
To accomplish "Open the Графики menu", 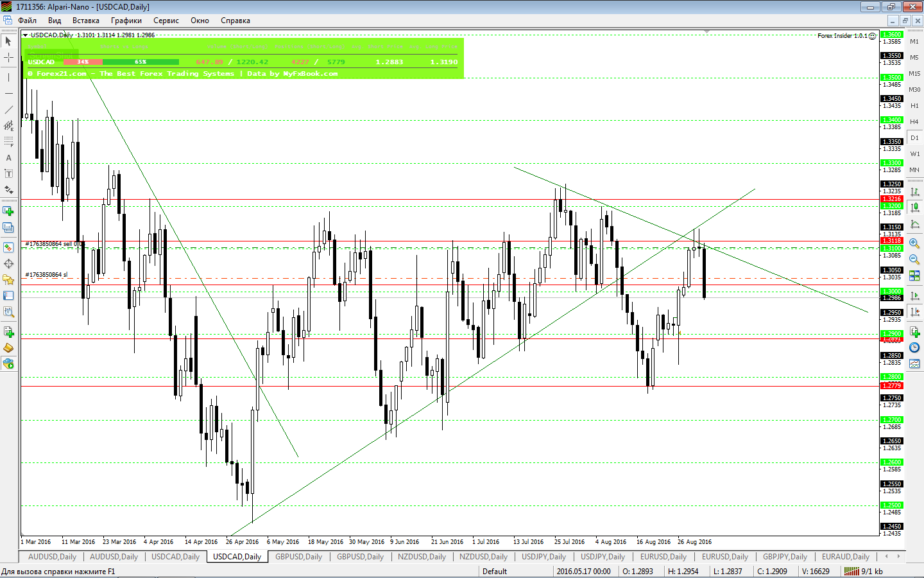I will pyautogui.click(x=126, y=21).
